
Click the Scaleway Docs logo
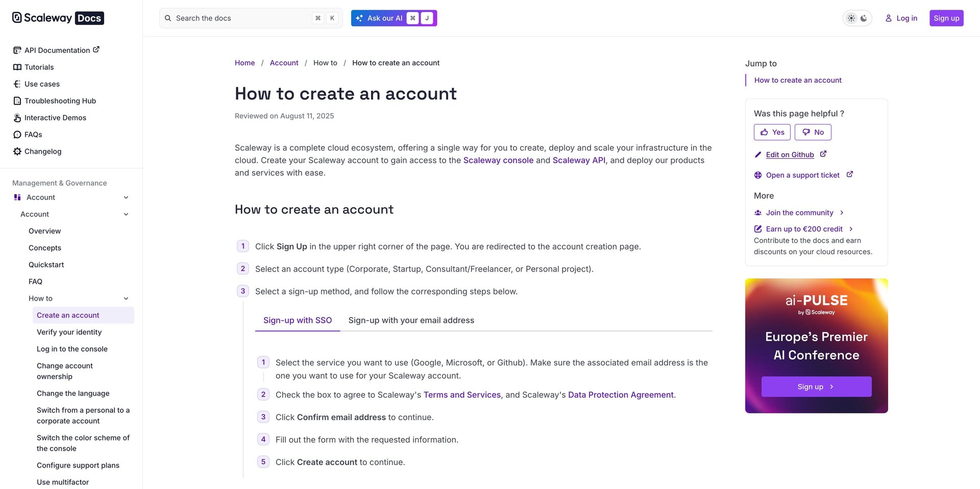(58, 18)
